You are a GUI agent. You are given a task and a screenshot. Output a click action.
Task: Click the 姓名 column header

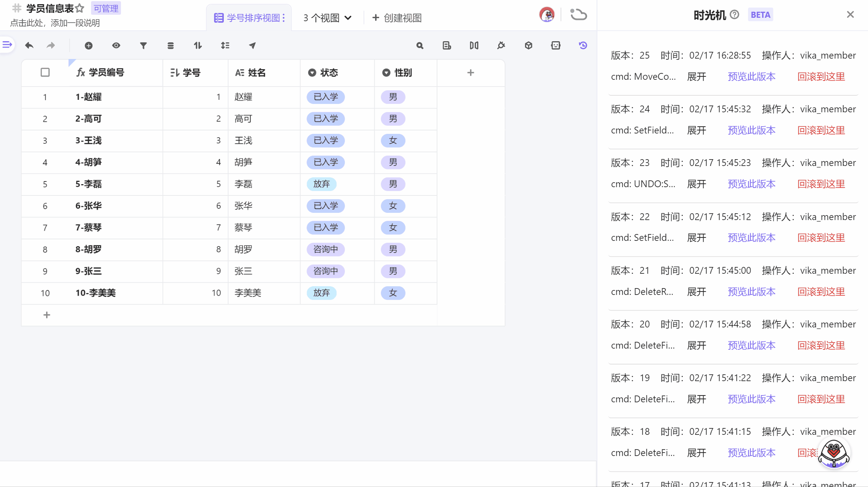tap(264, 73)
